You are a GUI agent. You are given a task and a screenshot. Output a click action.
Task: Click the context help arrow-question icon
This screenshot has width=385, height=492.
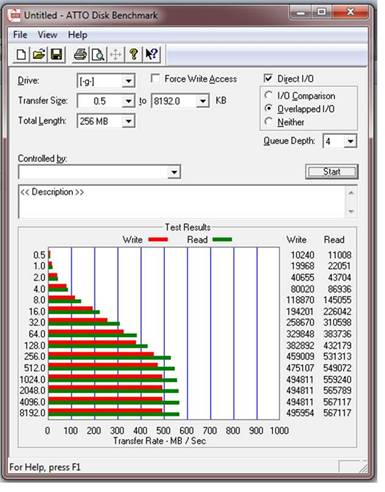pos(152,54)
